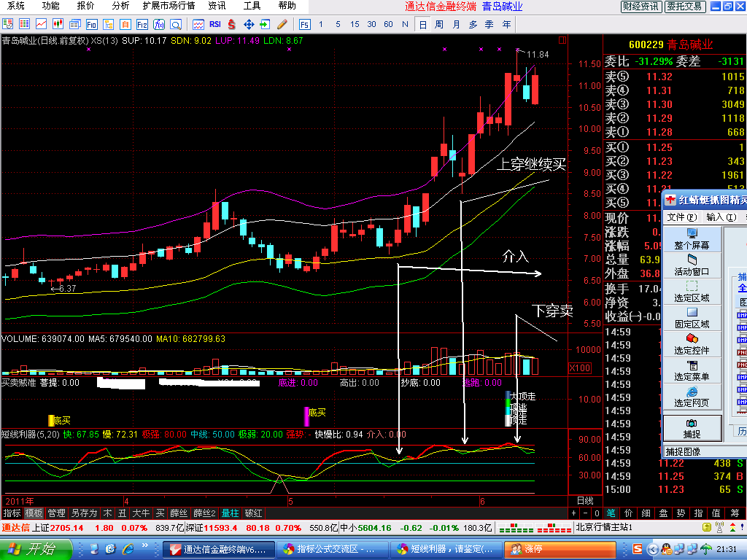Image resolution: width=747 pixels, height=560 pixels.
Task: Capture 整个屏幕 in the screenshot tool
Action: click(692, 239)
